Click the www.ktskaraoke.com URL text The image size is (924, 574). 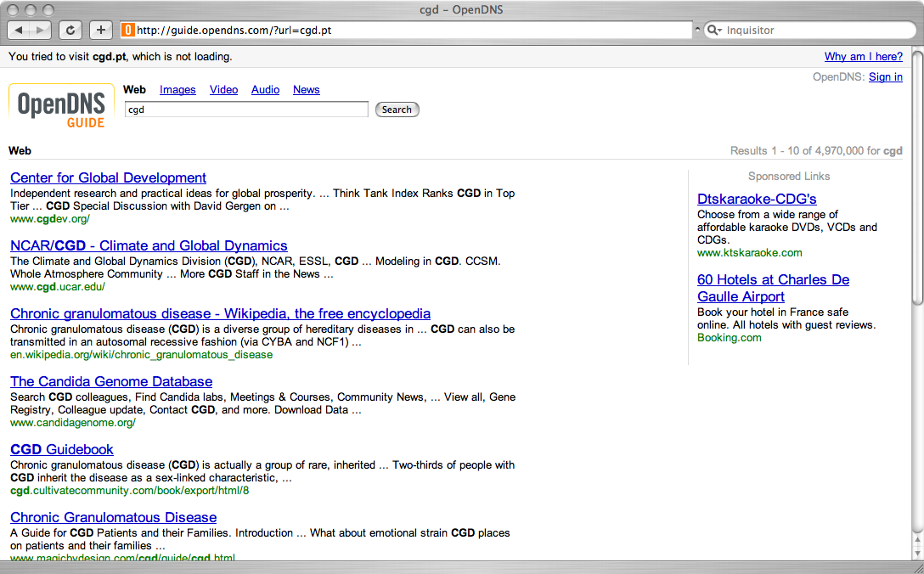[x=750, y=253]
